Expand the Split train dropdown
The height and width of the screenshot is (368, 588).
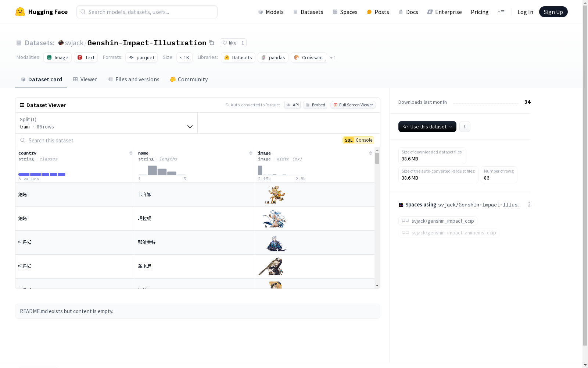click(107, 123)
